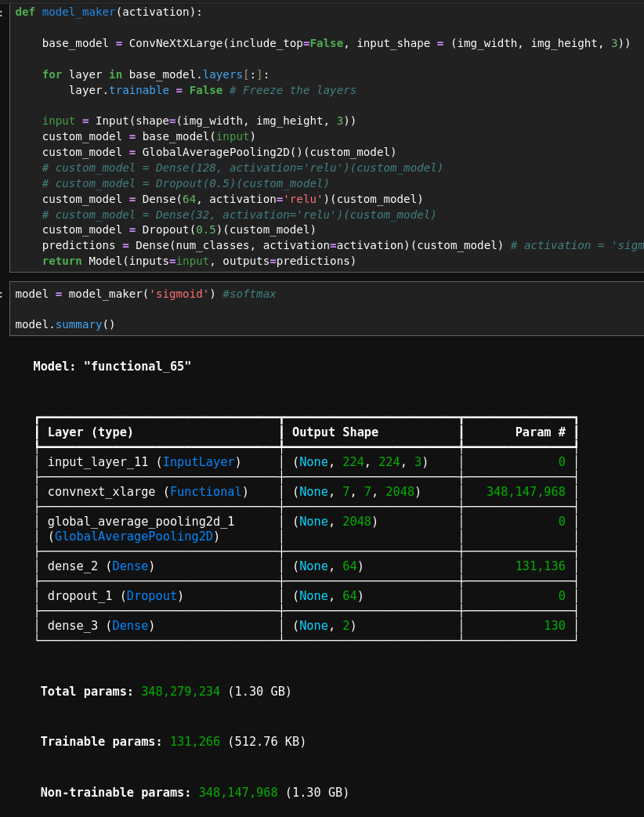This screenshot has height=817, width=644.
Task: Click the dense_2 (Dense) row name
Action: tap(101, 566)
